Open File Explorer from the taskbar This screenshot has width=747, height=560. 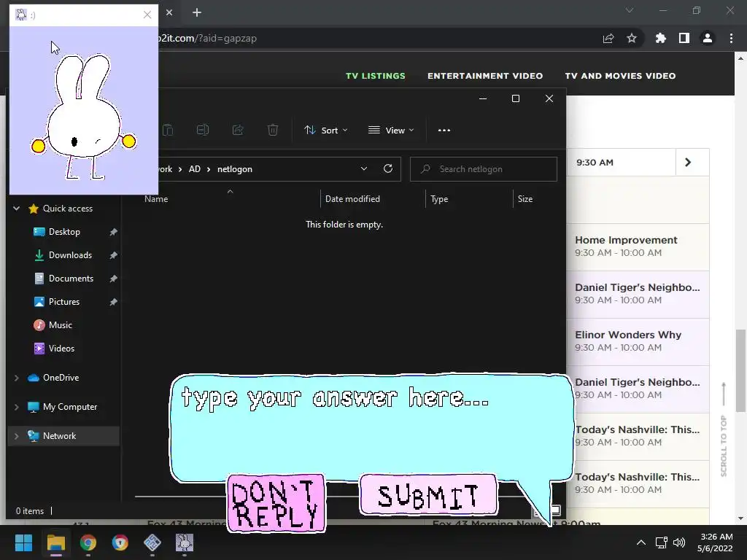click(55, 542)
